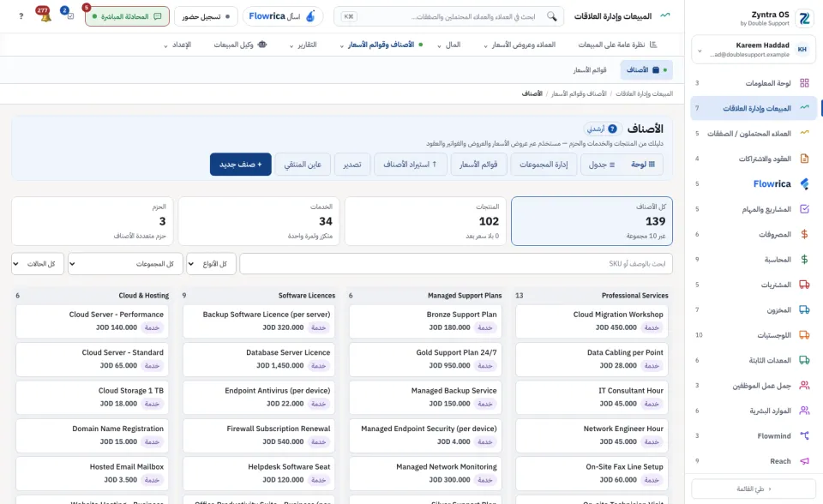Filter by bundles card (الحزم 3)

pos(93,221)
